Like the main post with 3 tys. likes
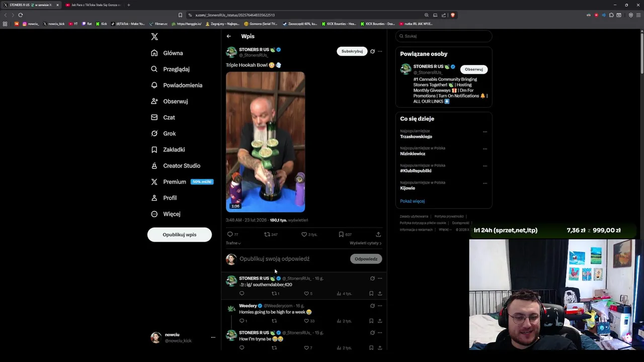 click(x=304, y=234)
